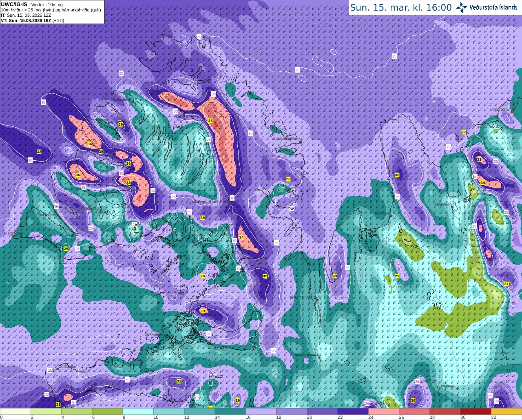This screenshot has width=522, height=420.
Task: Pick the 6–8 legend color swatch
Action: click(107, 411)
